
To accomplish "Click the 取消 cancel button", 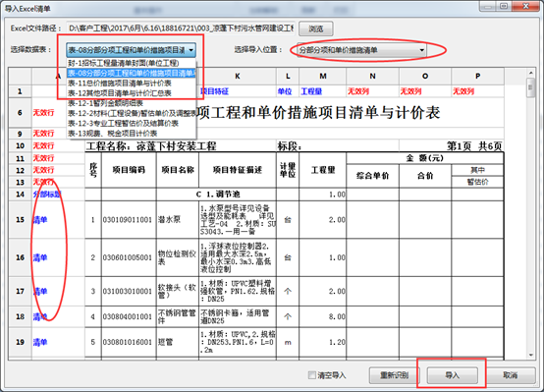I will coord(511,375).
